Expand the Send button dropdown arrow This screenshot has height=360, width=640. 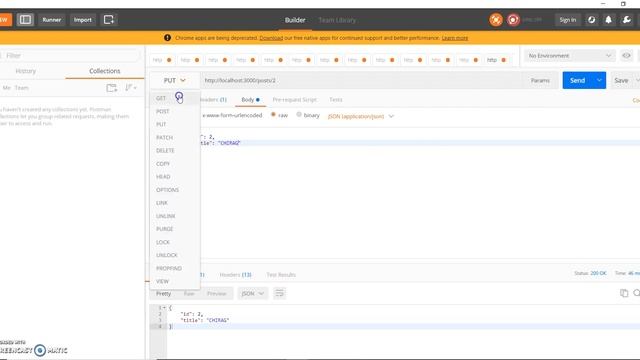(x=599, y=80)
